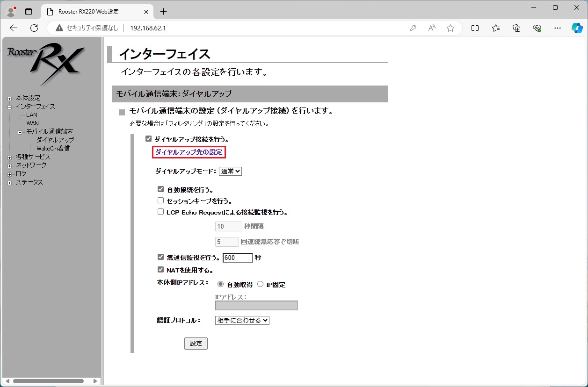Open ダイヤルアップ先の設定 link

[x=189, y=152]
